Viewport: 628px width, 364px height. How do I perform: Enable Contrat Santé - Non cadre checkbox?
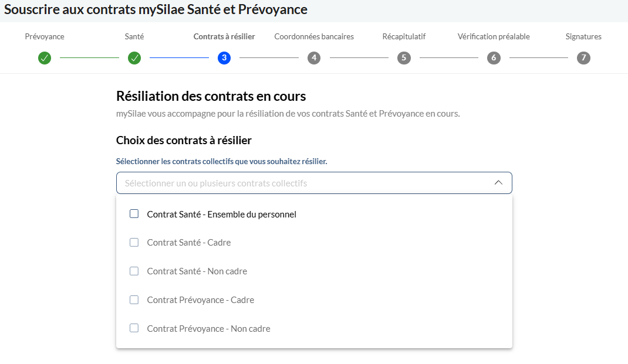tap(134, 271)
